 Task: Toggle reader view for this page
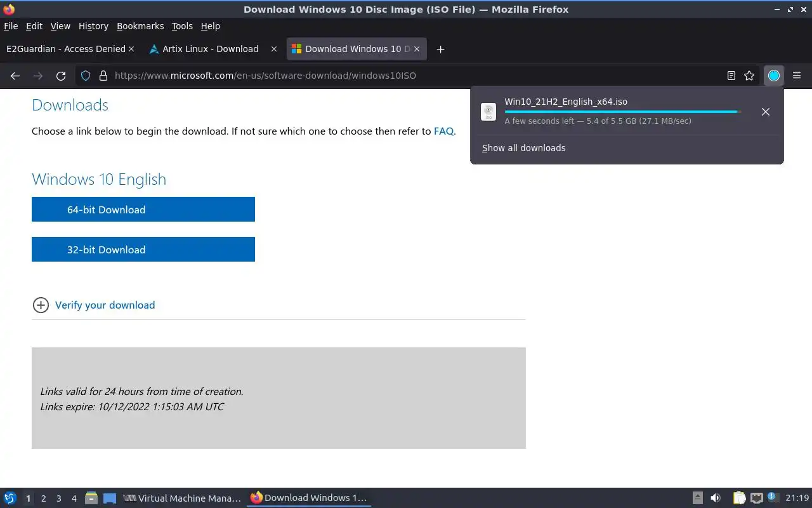[731, 76]
